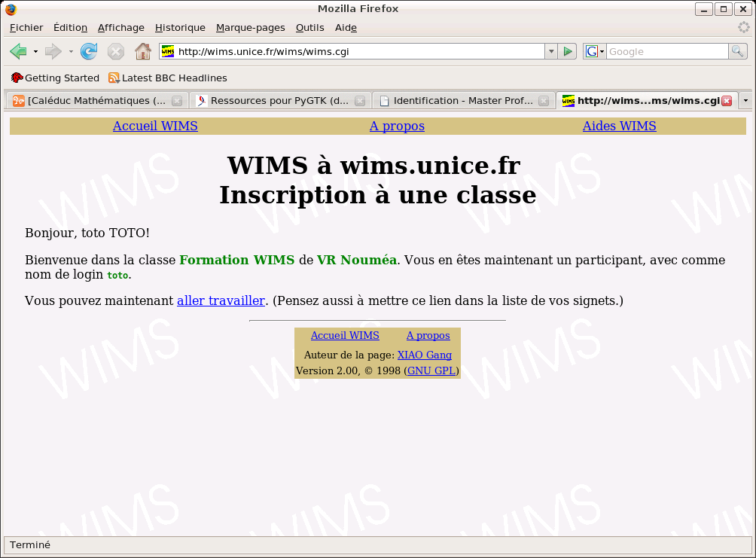Screen dimensions: 756x558
Task: Click the search magnifier button
Action: click(x=737, y=51)
